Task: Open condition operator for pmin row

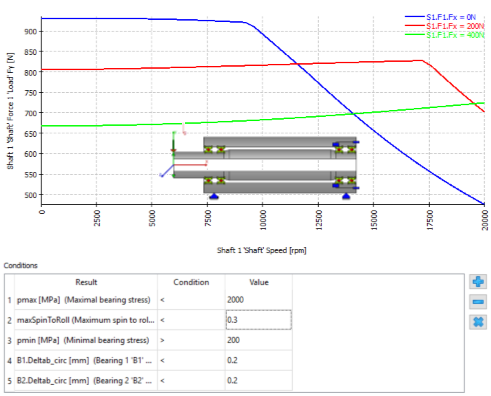Action: (x=191, y=340)
